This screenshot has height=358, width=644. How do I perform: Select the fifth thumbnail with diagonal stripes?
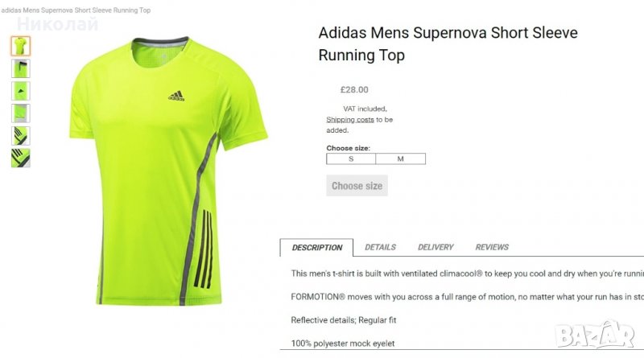click(x=21, y=136)
